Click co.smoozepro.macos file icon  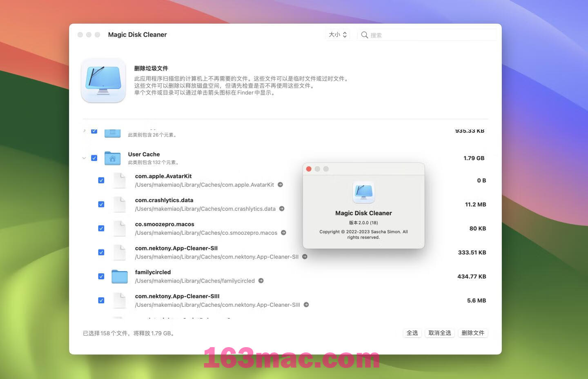(119, 229)
